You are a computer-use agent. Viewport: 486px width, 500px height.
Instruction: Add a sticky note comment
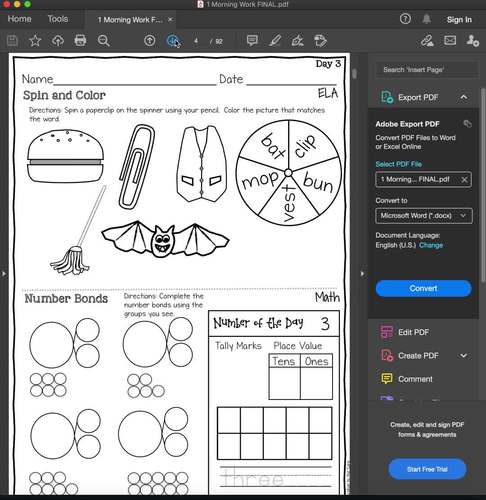coord(252,41)
